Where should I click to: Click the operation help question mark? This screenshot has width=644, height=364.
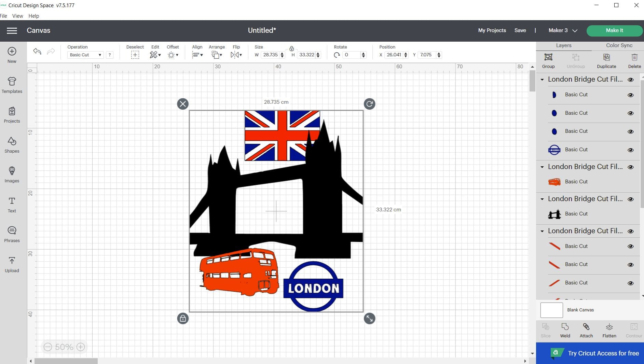pyautogui.click(x=110, y=55)
